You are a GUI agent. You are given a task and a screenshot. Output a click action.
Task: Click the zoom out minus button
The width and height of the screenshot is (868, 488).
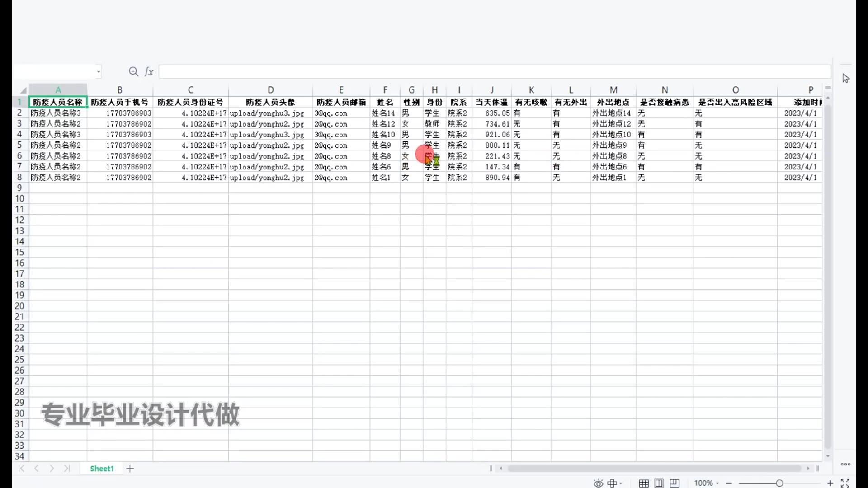(729, 483)
